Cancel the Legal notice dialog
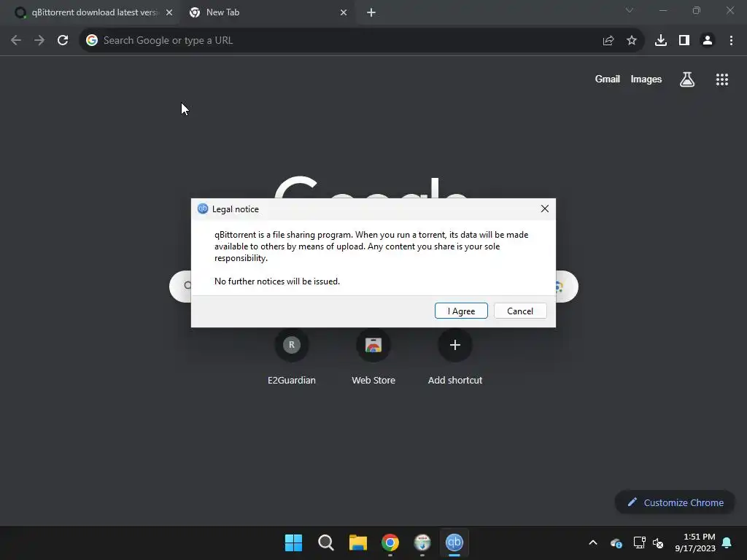 519,311
